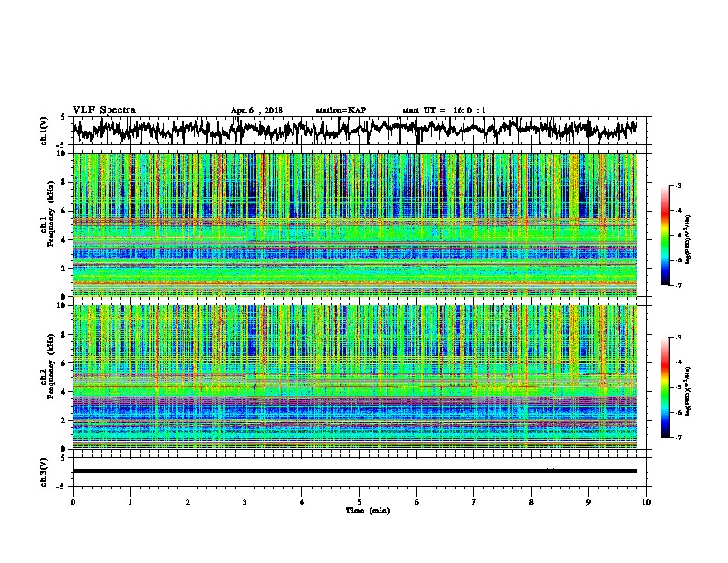Click the time axis tick label 4

point(302,502)
